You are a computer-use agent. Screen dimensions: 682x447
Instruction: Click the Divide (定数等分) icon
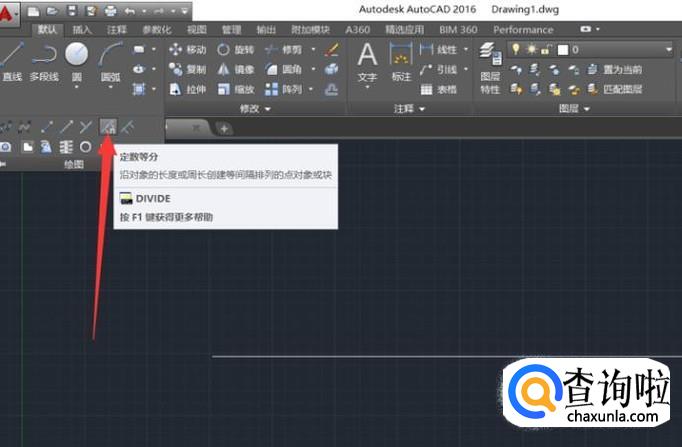(108, 127)
